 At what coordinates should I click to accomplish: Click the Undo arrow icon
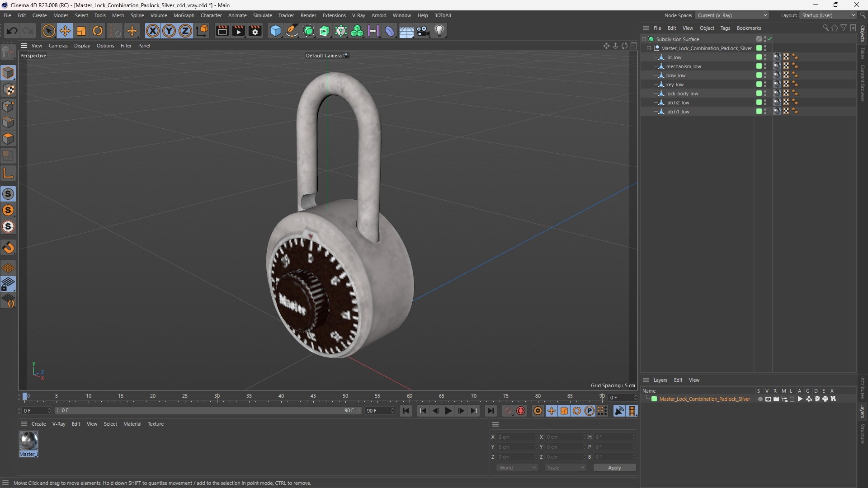click(x=12, y=31)
